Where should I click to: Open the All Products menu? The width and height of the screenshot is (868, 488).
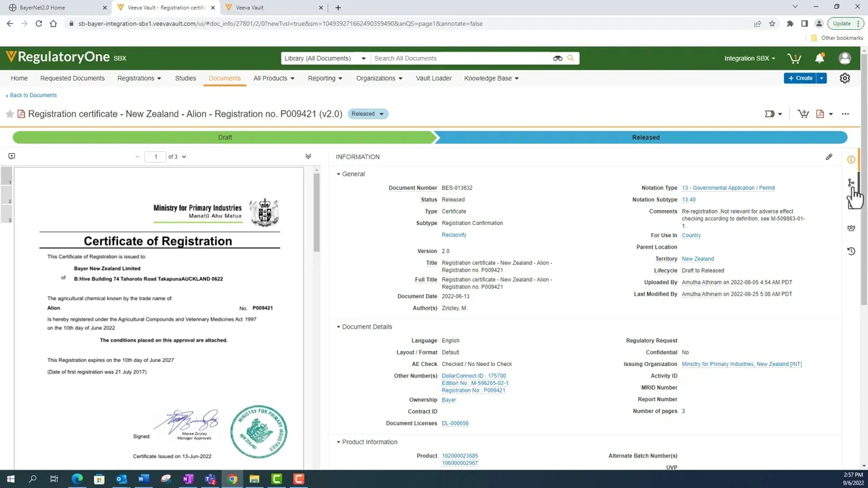(274, 78)
